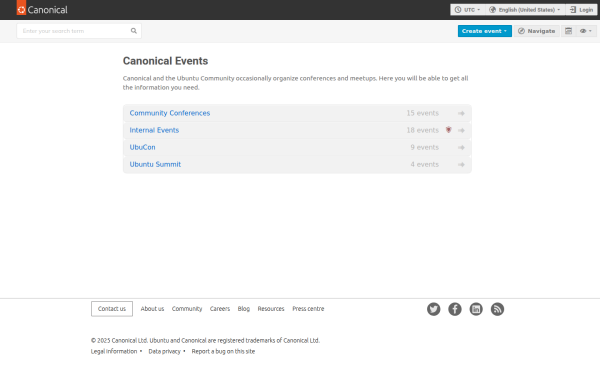Open the LinkedIn social icon

pos(476,309)
